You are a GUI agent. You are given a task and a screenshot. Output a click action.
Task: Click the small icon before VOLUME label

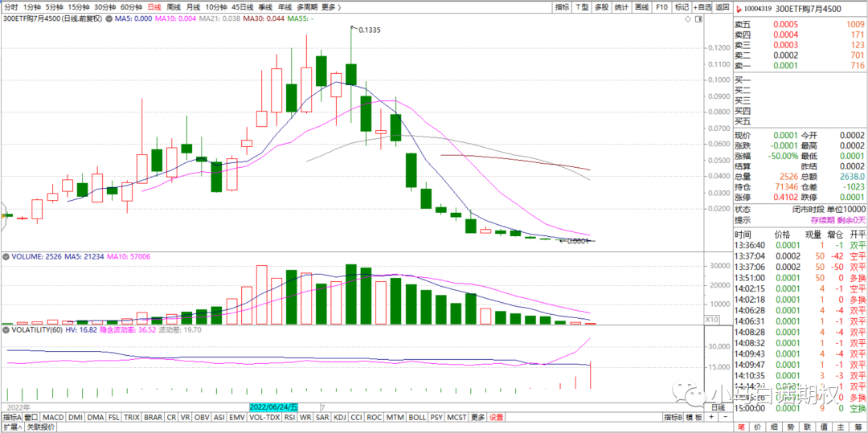click(4, 257)
